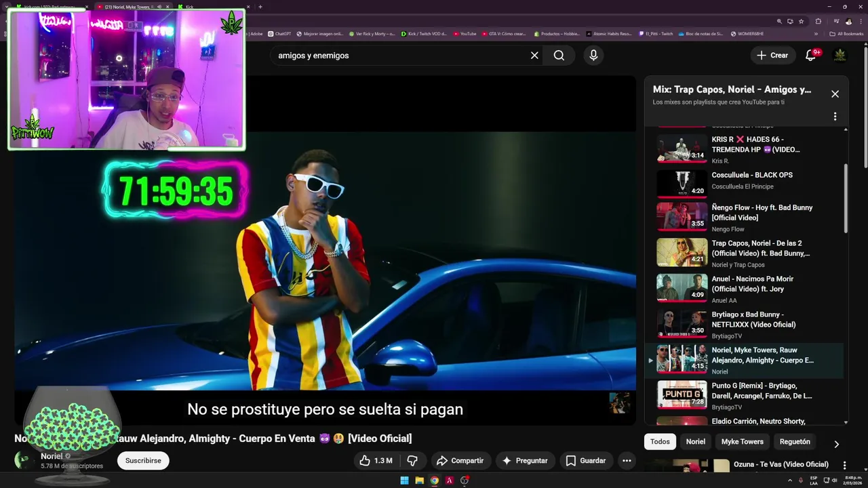Image resolution: width=868 pixels, height=488 pixels.
Task: Select the Myke Towers filter chip
Action: 742,442
